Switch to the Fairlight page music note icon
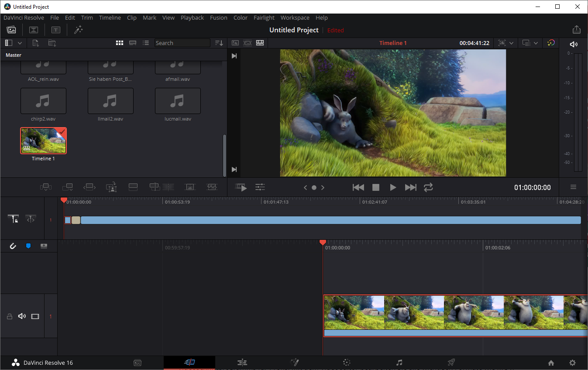 [399, 363]
